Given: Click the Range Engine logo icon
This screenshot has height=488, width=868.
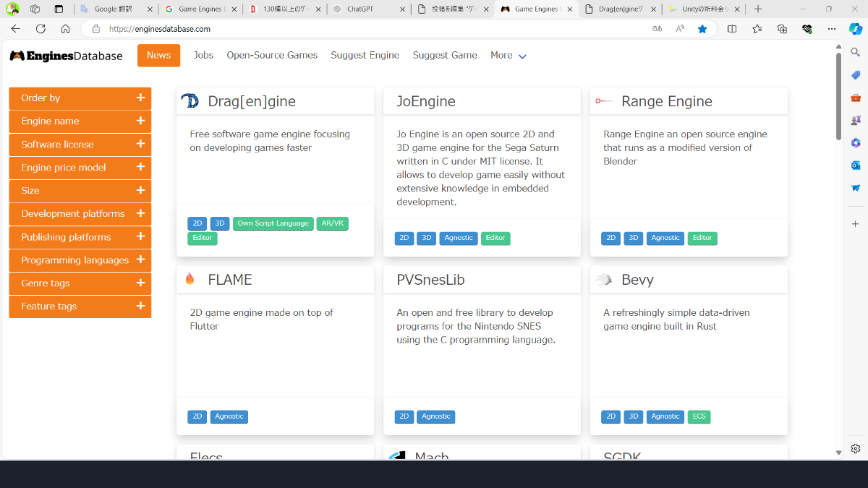Looking at the screenshot, I should point(603,101).
